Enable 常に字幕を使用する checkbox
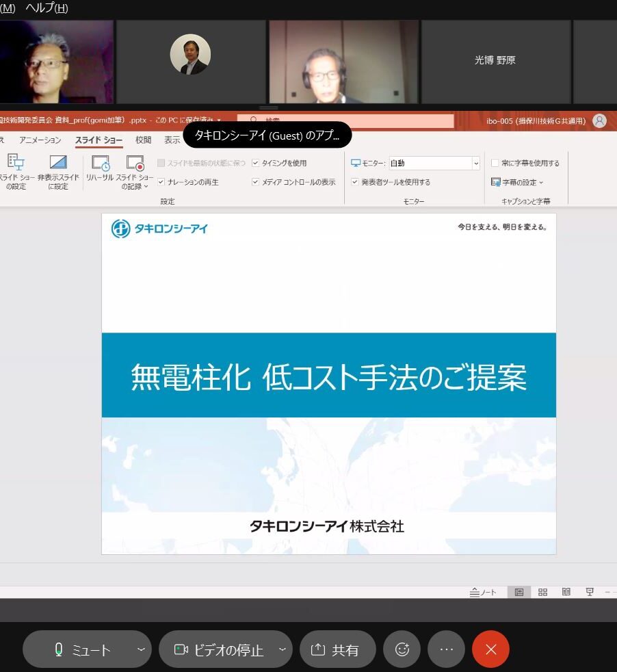The image size is (617, 672). coord(495,163)
